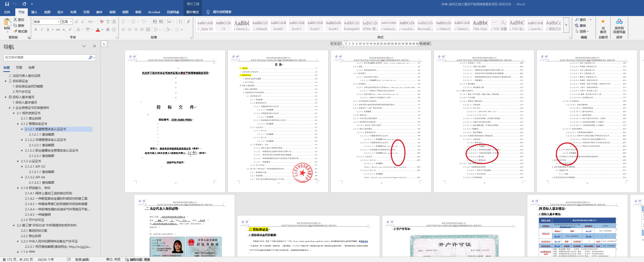Close the 导航 navigation pane

pos(95,46)
